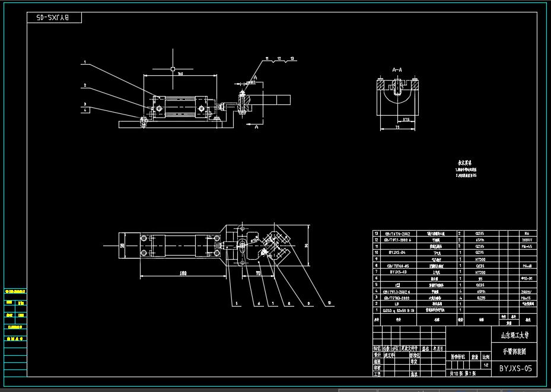
Task: Click the 设计 cell in the title block
Action: pyautogui.click(x=377, y=355)
